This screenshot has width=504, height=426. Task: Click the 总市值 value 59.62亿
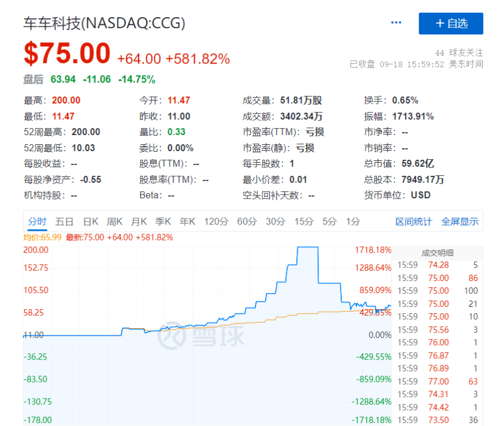pos(418,164)
